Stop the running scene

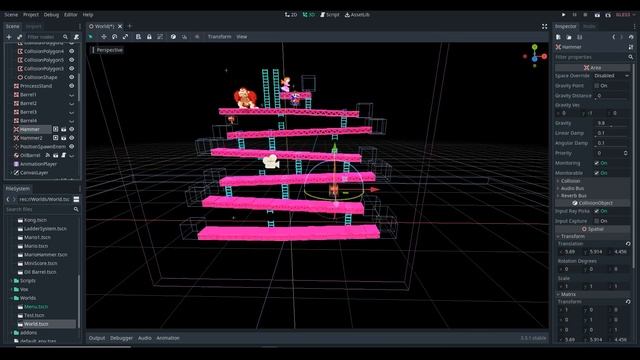click(585, 15)
